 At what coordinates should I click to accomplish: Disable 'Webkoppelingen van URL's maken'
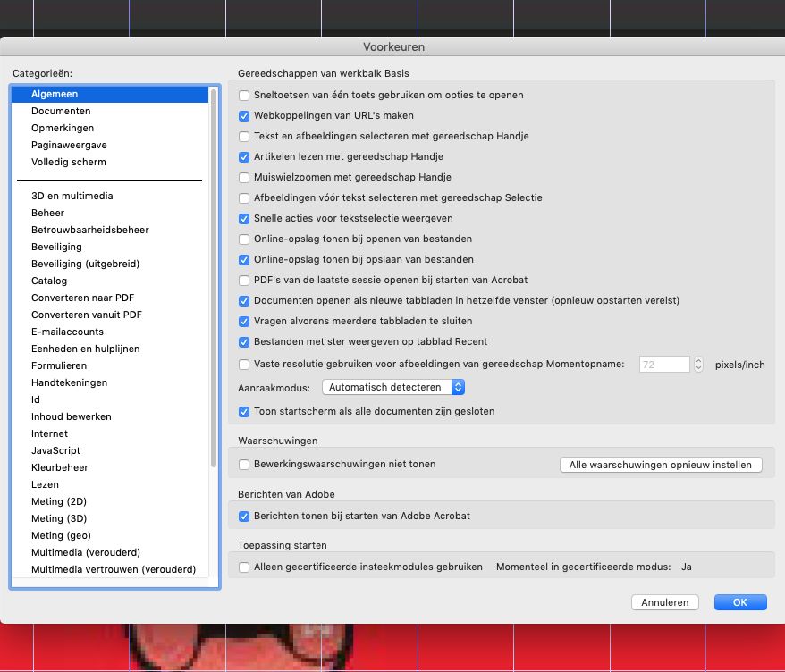(x=243, y=115)
